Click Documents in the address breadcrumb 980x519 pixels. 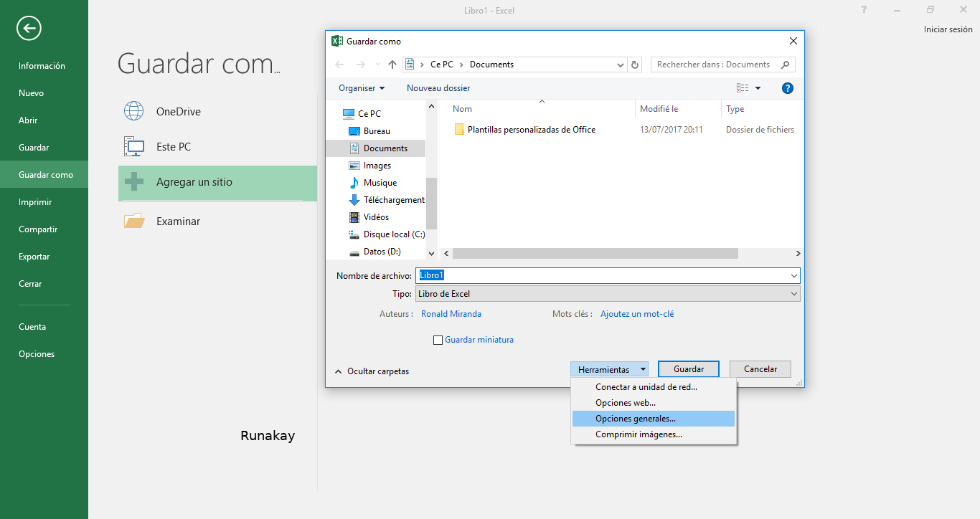(491, 65)
